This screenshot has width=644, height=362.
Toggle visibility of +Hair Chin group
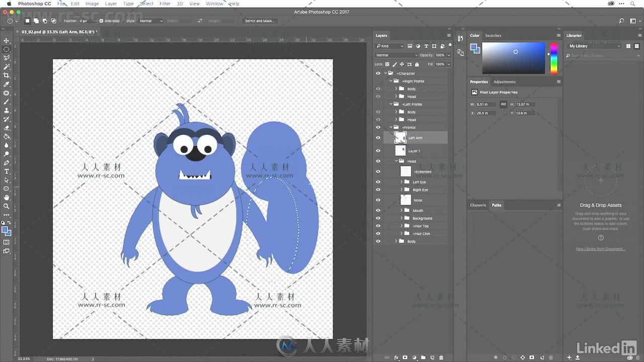[x=378, y=234]
